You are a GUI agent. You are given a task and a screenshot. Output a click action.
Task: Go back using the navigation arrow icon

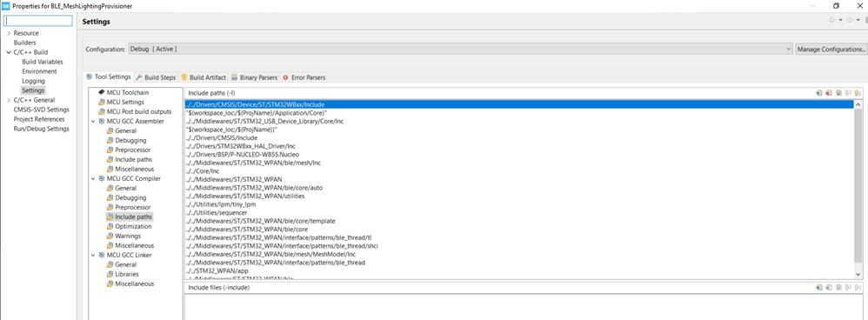(831, 21)
